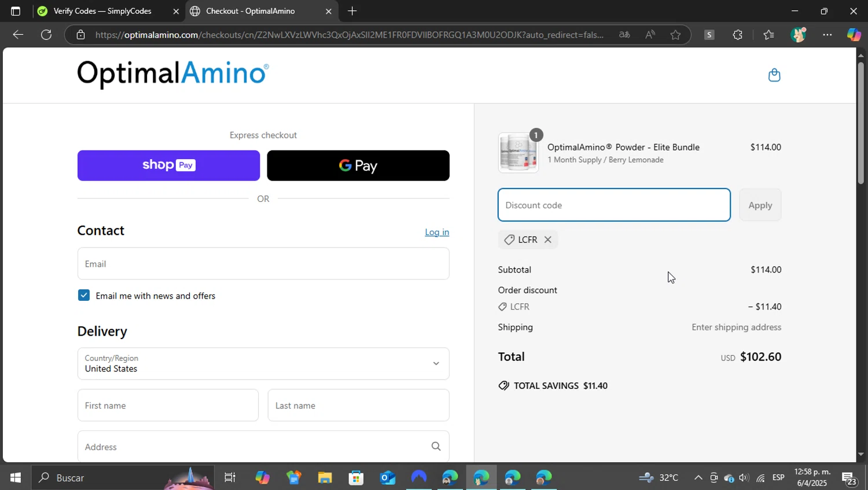Screen dimensions: 868x490
Task: Open Outlook from taskbar
Action: tap(387, 477)
